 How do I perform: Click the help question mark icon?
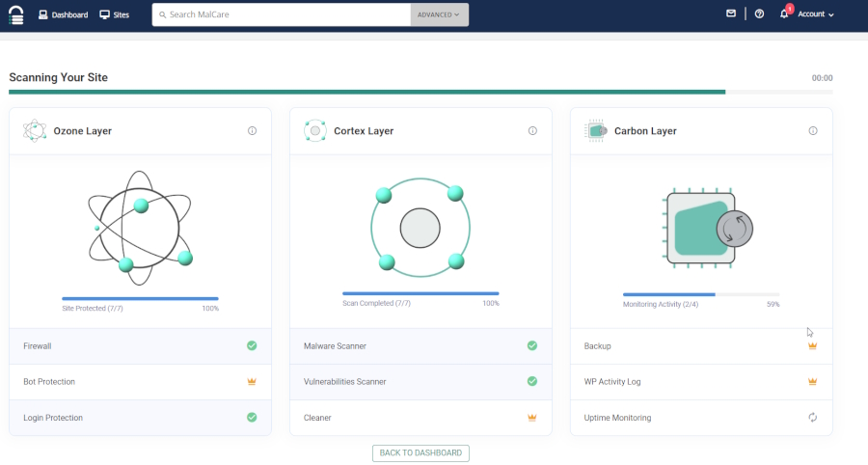tap(759, 14)
